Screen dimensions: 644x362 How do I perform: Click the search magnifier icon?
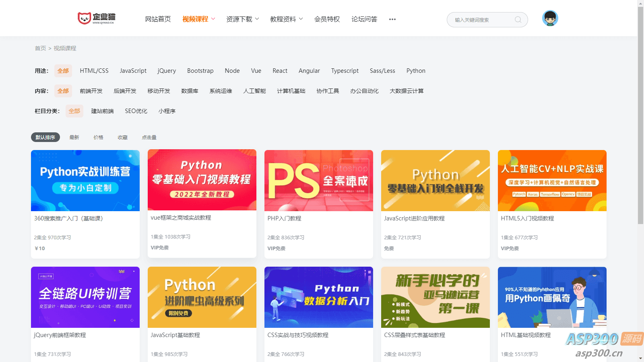click(x=518, y=20)
